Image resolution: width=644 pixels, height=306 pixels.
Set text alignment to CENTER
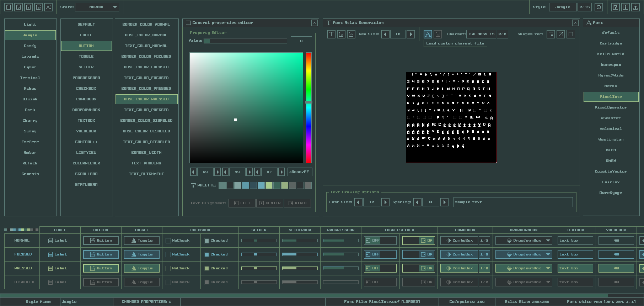(270, 203)
